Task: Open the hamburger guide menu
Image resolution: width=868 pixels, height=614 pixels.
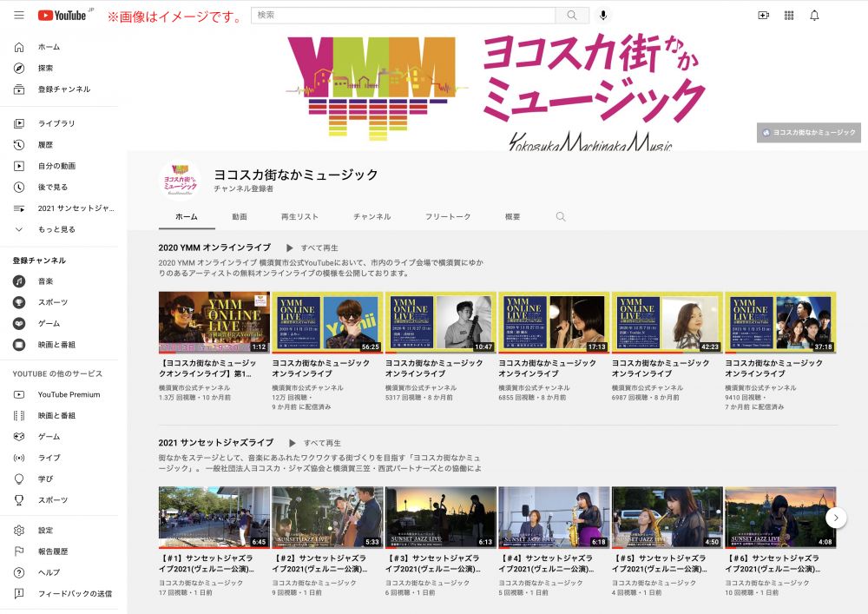Action: (18, 16)
